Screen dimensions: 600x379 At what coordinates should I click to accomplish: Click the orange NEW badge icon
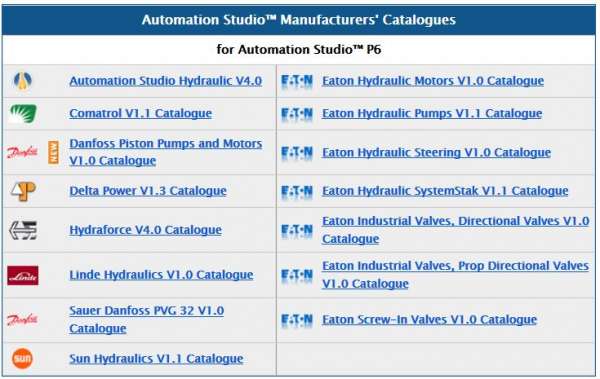pos(54,152)
